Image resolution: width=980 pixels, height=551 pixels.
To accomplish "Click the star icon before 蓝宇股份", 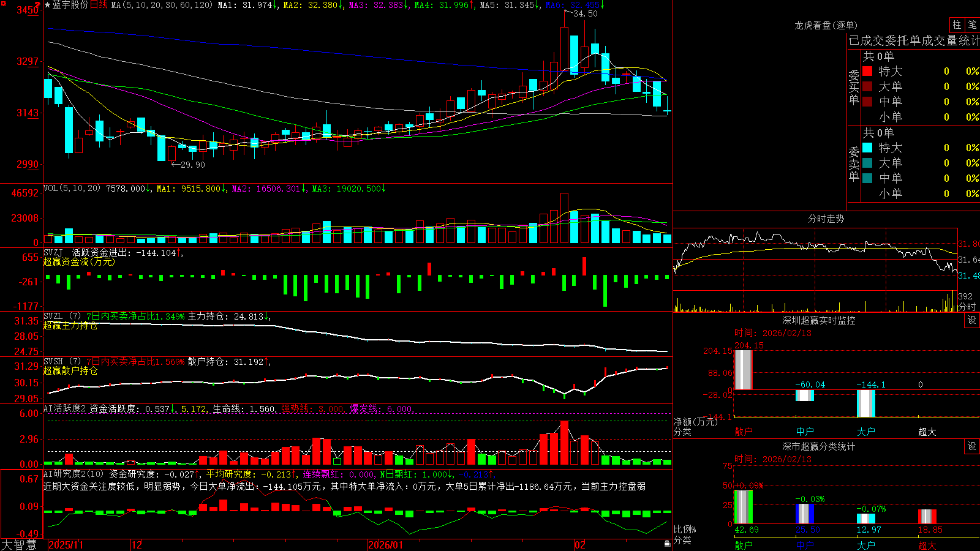I will coord(47,5).
